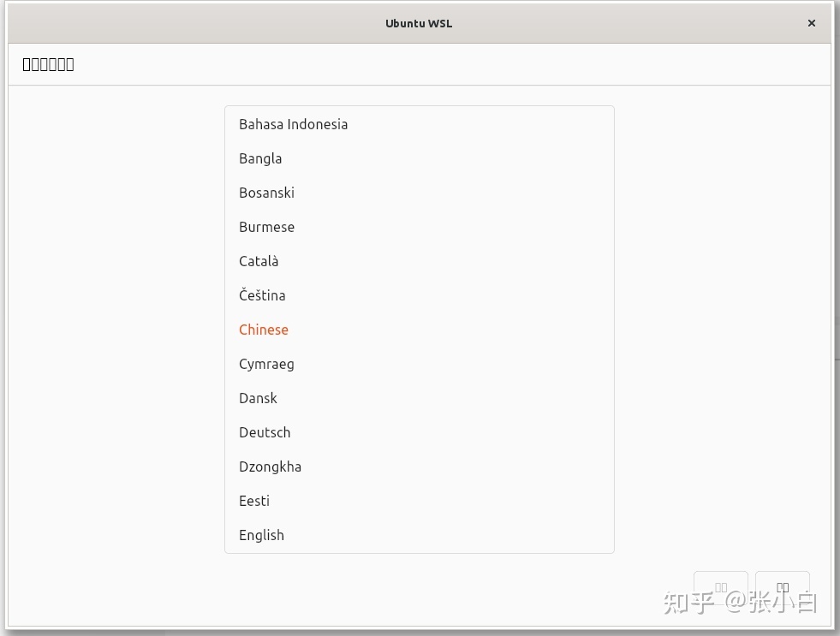The width and height of the screenshot is (840, 636).
Task: Pick Bosanski as the language
Action: (419, 193)
